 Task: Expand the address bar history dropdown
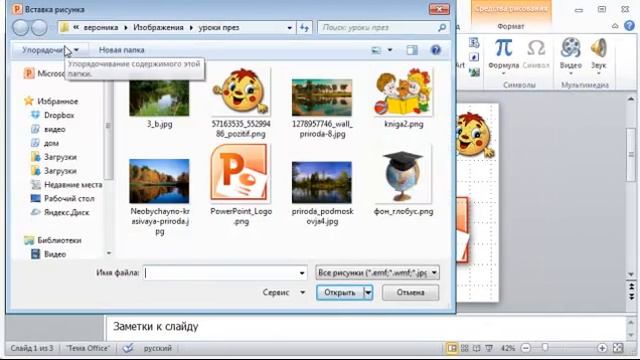289,28
